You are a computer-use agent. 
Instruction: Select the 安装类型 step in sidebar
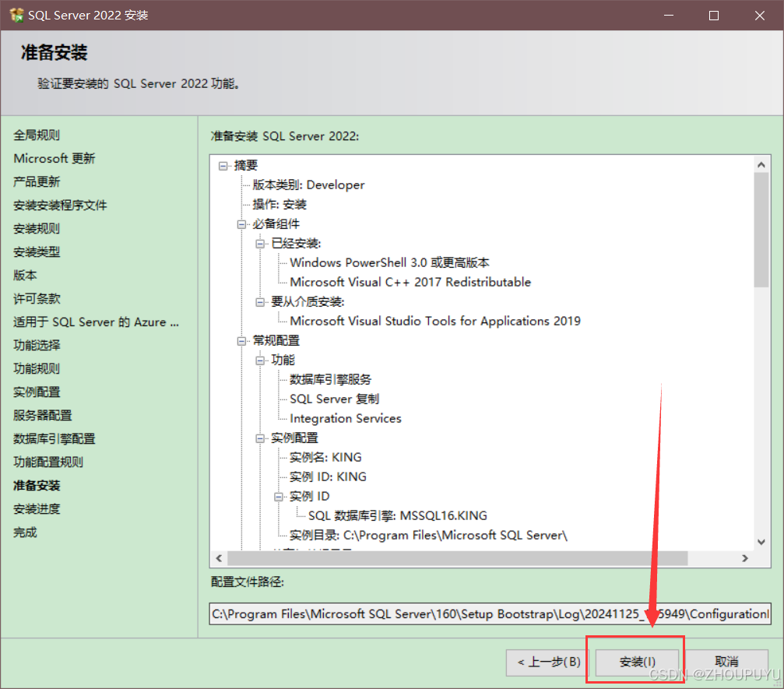[37, 252]
